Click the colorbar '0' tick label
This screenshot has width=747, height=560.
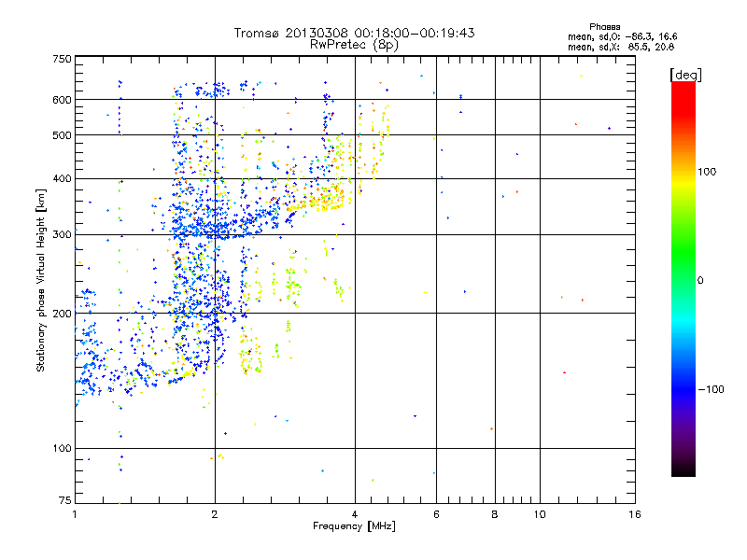[x=700, y=280]
